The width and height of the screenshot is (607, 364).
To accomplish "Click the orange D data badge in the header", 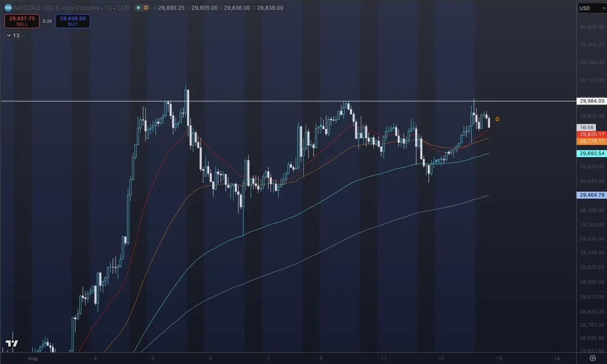I will click(146, 8).
